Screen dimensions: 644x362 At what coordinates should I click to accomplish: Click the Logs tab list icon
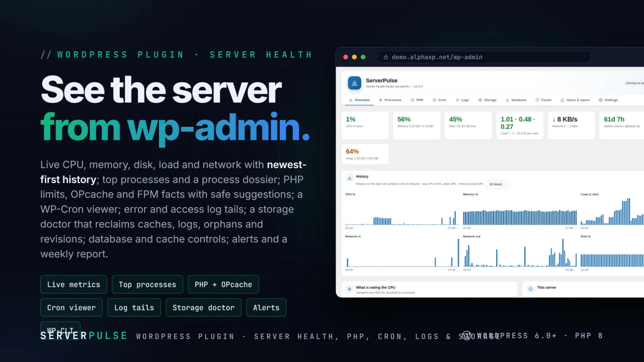tap(457, 100)
